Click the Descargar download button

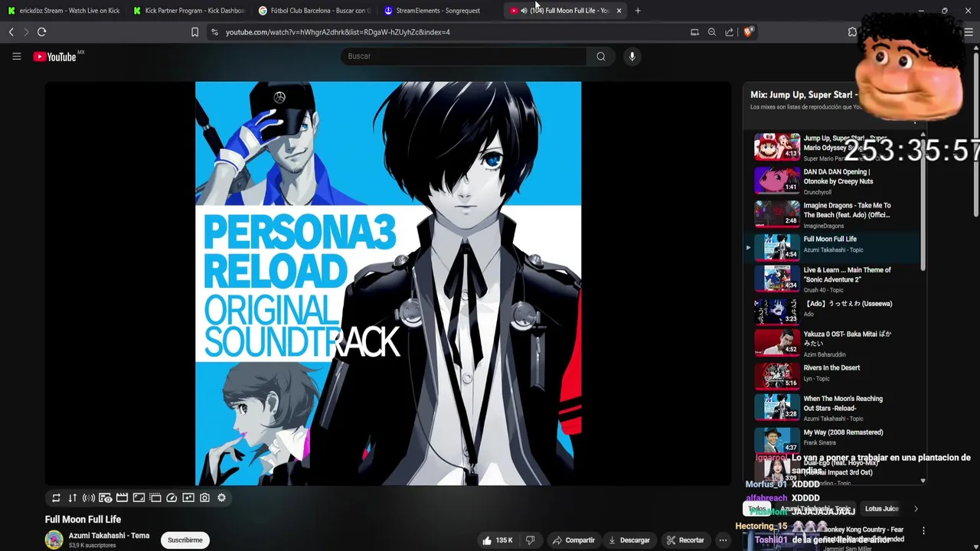point(629,540)
